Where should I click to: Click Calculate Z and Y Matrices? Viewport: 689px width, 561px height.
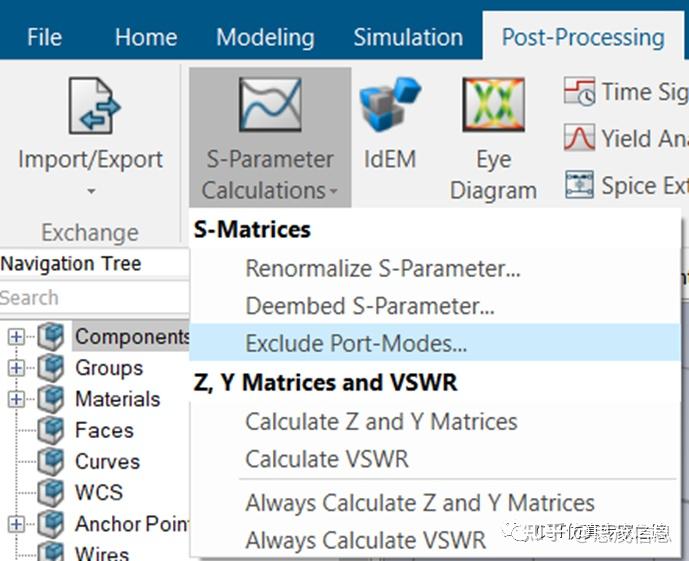[381, 422]
